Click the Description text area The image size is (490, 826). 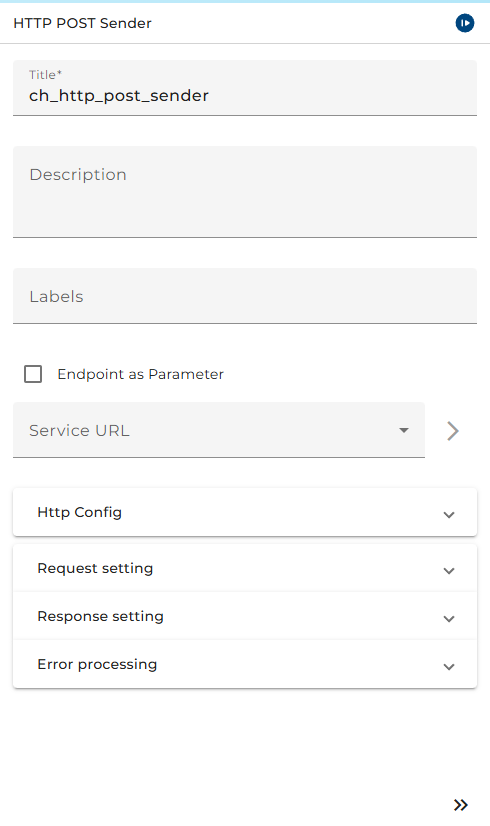coord(245,192)
